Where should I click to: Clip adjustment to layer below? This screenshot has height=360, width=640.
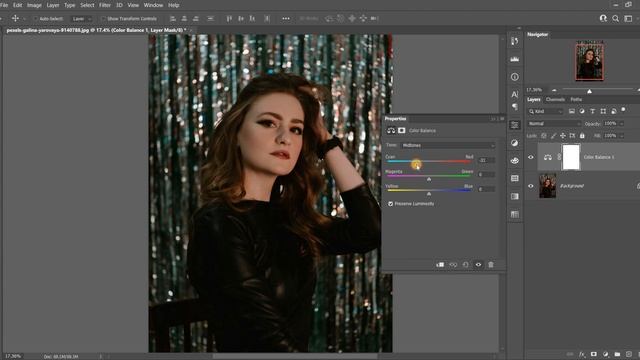pyautogui.click(x=440, y=264)
